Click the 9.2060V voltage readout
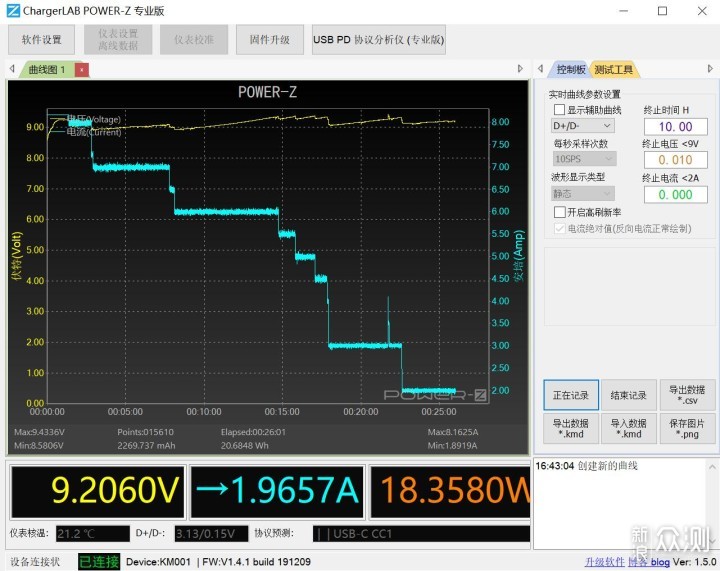 click(98, 491)
